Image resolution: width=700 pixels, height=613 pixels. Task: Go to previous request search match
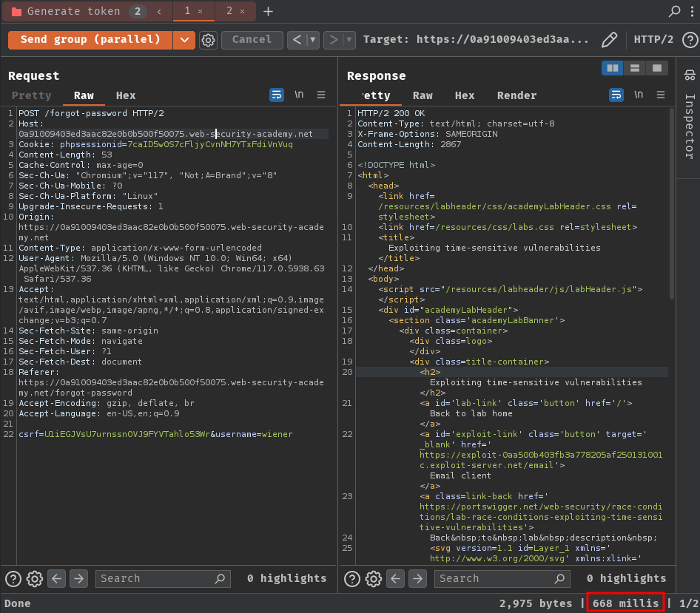(x=57, y=579)
